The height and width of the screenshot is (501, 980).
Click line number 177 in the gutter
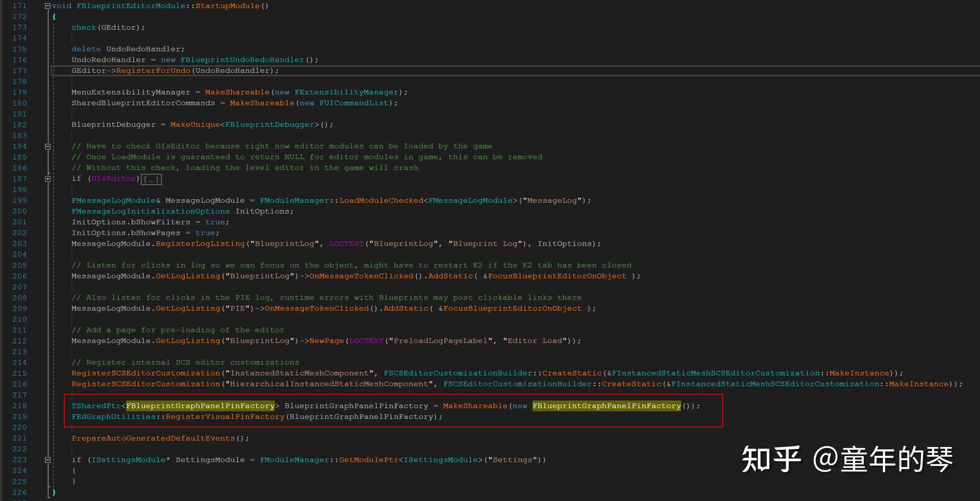19,71
